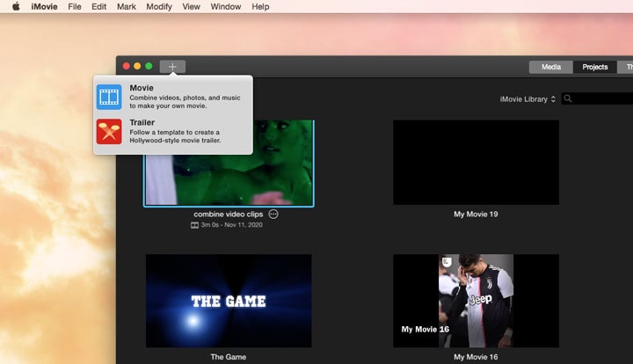Select My Movie 16 project thumbnail
Image resolution: width=633 pixels, height=364 pixels.
[x=476, y=301]
